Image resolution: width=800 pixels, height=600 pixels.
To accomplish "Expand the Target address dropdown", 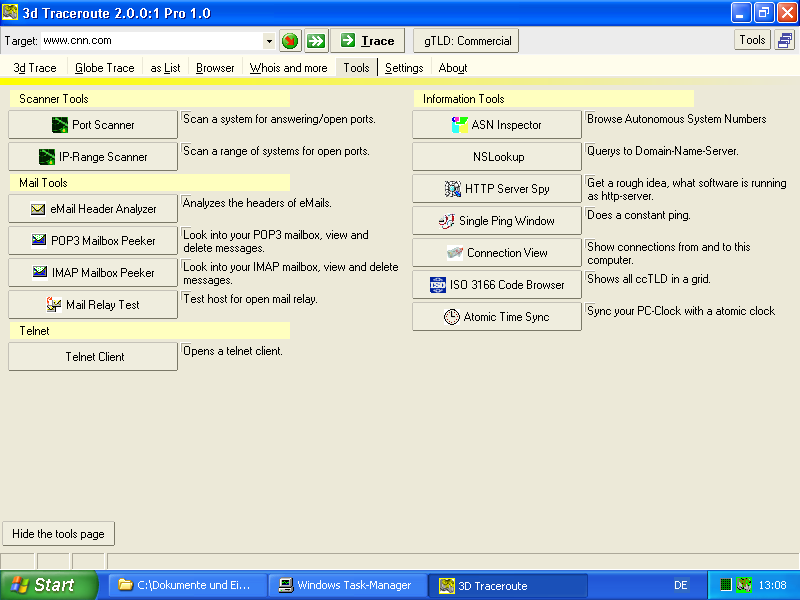I will point(269,41).
